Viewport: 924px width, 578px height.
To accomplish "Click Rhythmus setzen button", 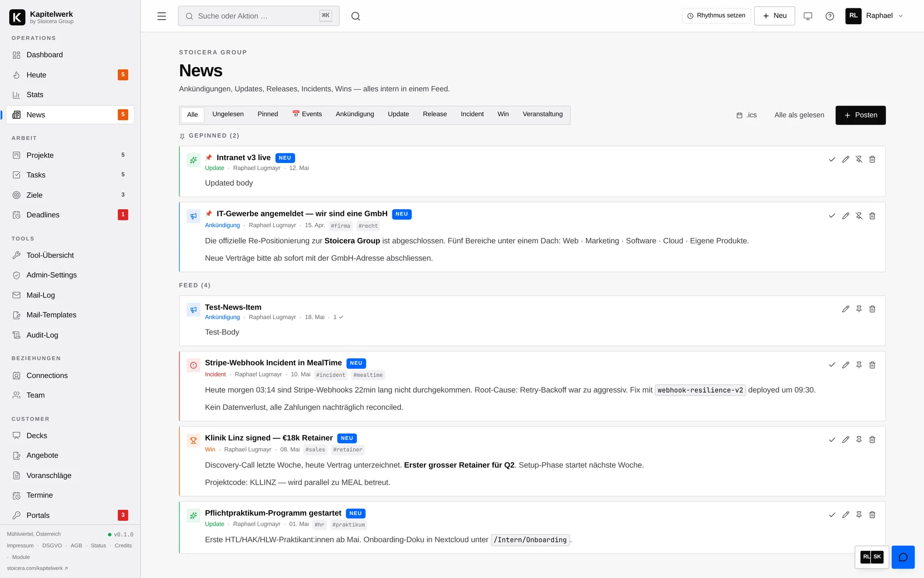I will pos(716,16).
